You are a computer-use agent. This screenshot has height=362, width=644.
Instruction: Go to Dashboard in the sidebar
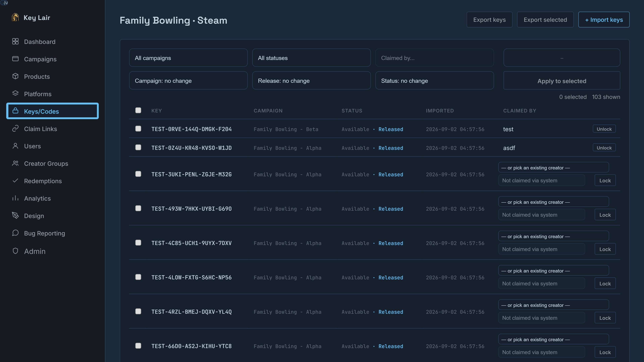point(52,41)
